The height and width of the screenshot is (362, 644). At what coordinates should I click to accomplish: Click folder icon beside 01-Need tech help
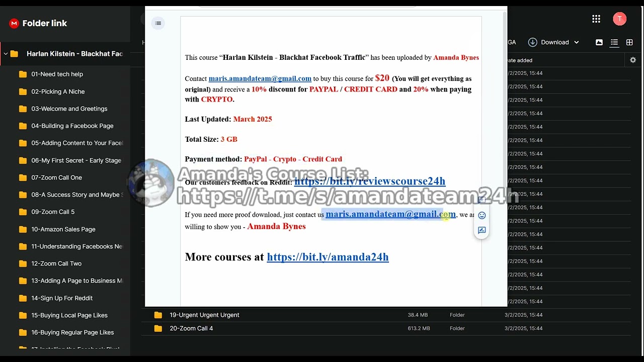[23, 74]
